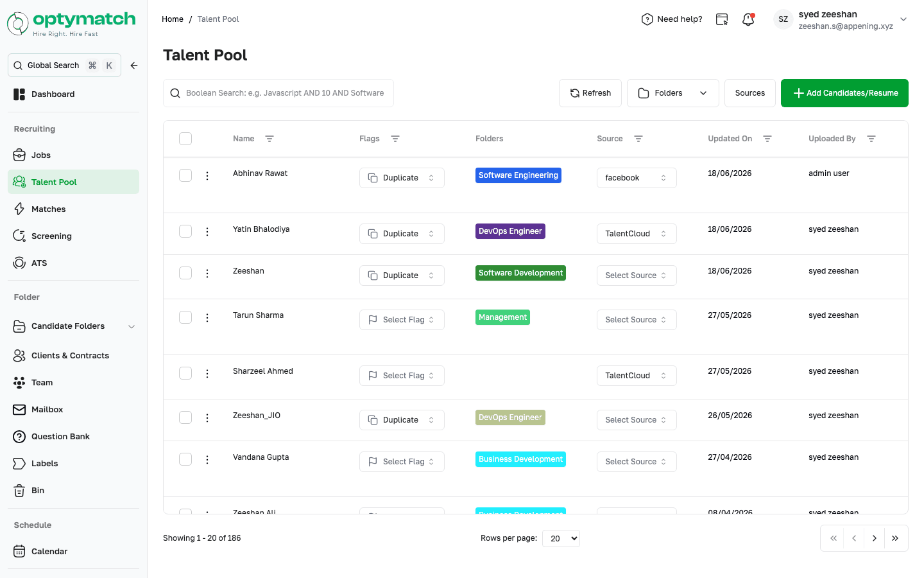Open three-dot menu for Zeeshan row

coord(207,274)
